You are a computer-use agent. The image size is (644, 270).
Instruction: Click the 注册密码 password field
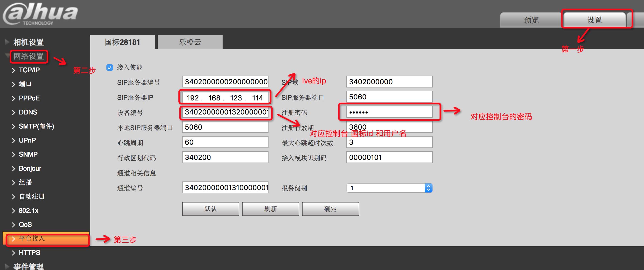pos(389,112)
